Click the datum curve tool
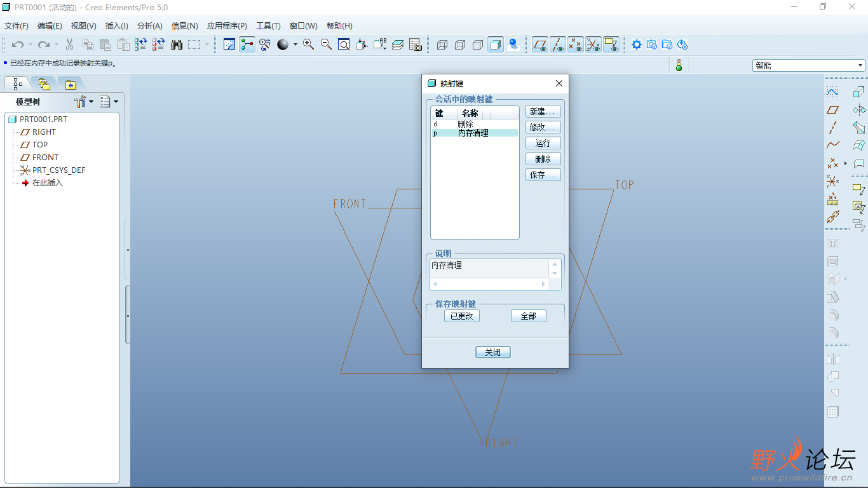The height and width of the screenshot is (488, 868). 833,146
